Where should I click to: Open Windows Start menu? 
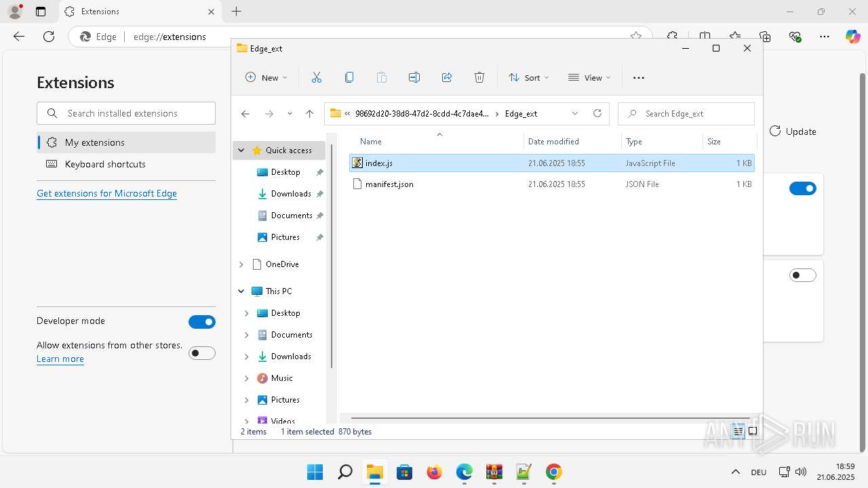[315, 472]
